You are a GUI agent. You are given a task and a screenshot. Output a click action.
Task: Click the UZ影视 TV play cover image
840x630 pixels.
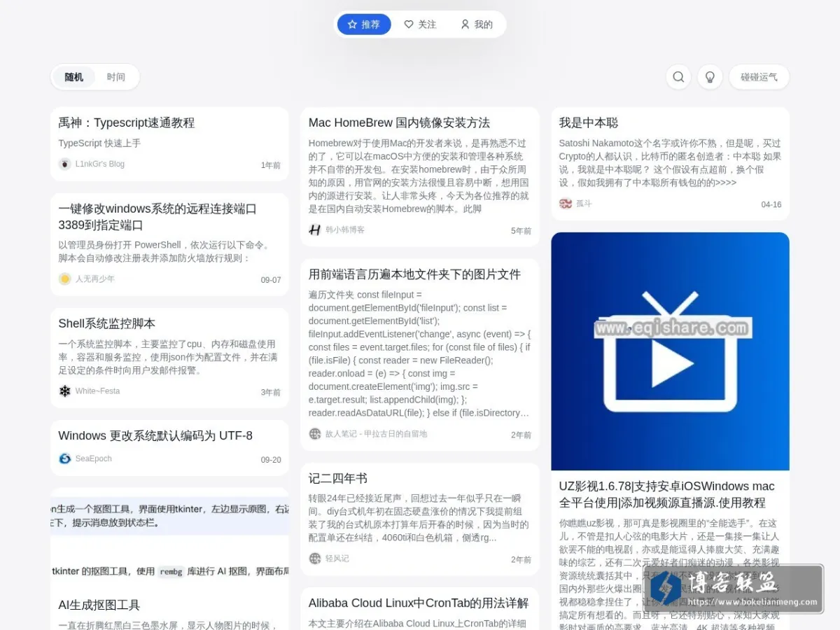pyautogui.click(x=670, y=351)
